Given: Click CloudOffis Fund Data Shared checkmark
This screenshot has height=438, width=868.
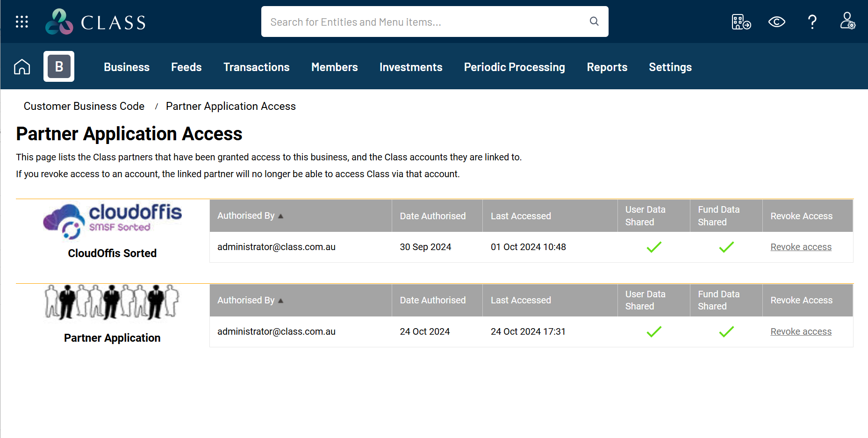Looking at the screenshot, I should 726,247.
